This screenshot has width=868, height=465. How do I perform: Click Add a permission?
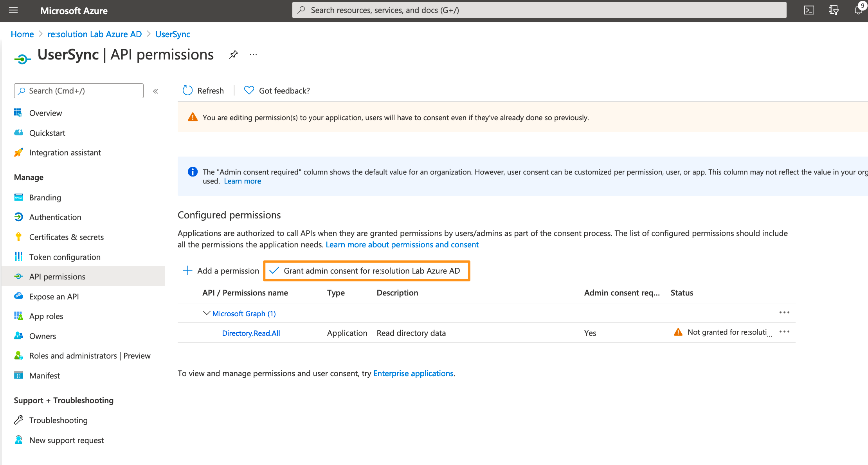pyautogui.click(x=221, y=271)
